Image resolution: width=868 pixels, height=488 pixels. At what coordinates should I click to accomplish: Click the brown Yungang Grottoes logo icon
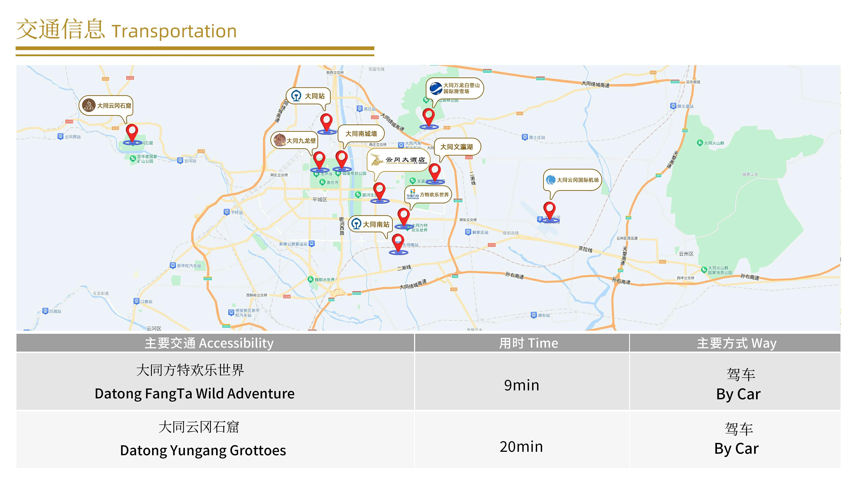(89, 105)
